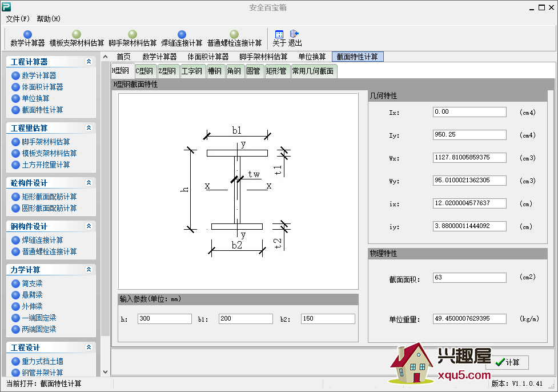Image resolution: width=558 pixels, height=392 pixels.
Task: Click the sidebar scroll up arrow
Action: point(105,57)
